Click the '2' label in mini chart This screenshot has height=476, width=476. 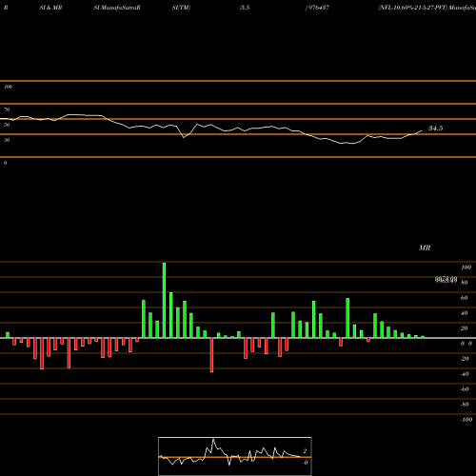[305, 451]
